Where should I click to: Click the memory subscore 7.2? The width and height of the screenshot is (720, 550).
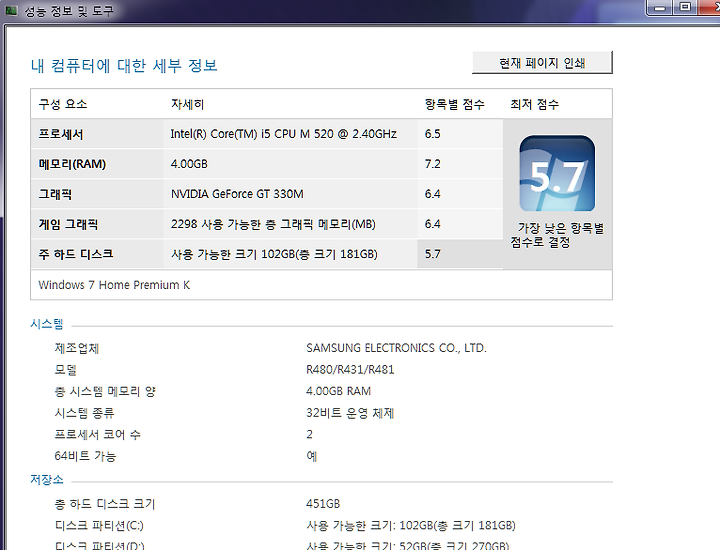tap(433, 164)
